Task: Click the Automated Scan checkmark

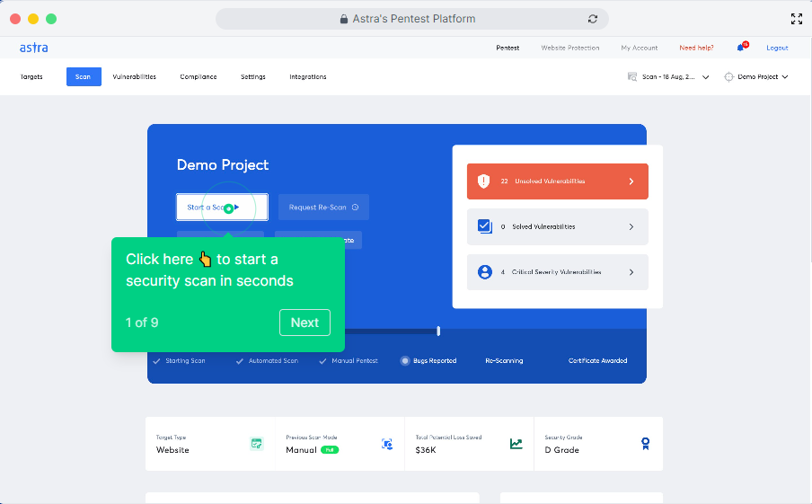Action: click(x=239, y=361)
